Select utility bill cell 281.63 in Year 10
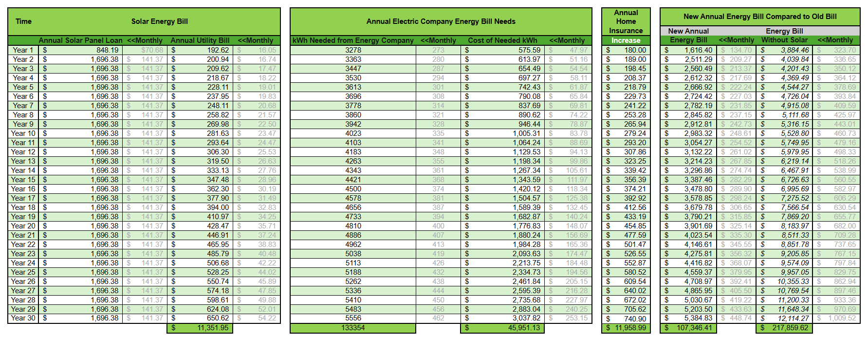Screen dimensions: 868x338 [200, 133]
